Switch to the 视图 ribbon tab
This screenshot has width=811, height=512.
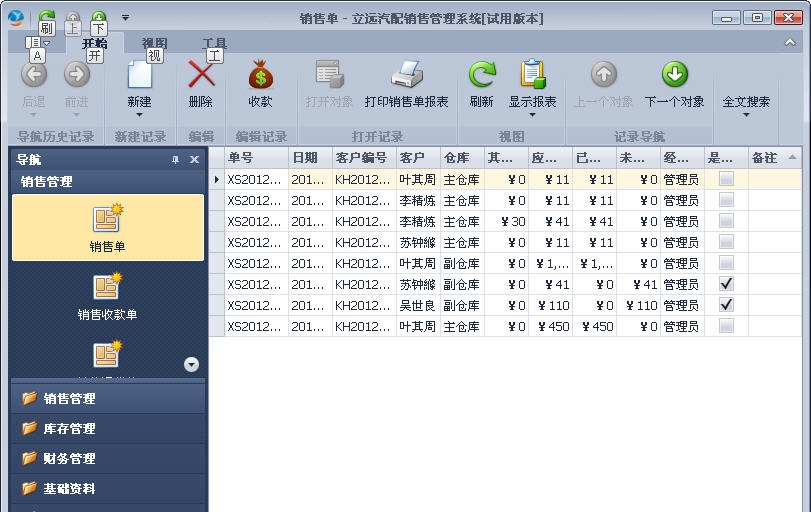155,43
